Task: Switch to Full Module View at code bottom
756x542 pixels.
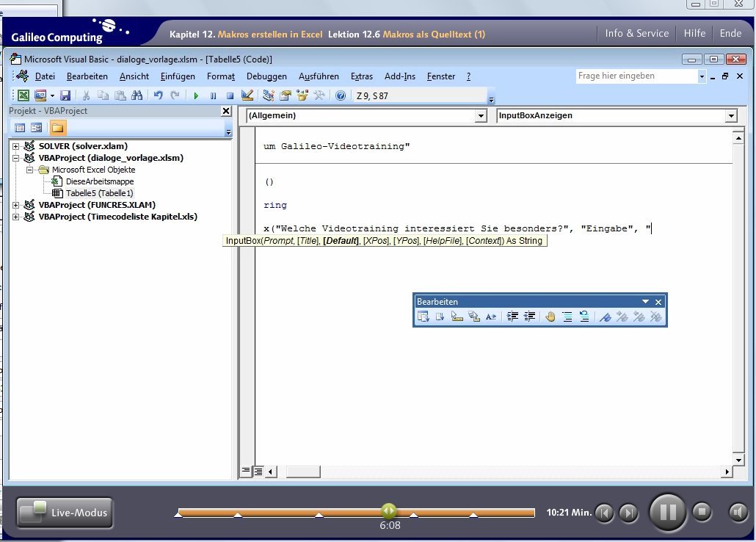Action: click(x=258, y=471)
